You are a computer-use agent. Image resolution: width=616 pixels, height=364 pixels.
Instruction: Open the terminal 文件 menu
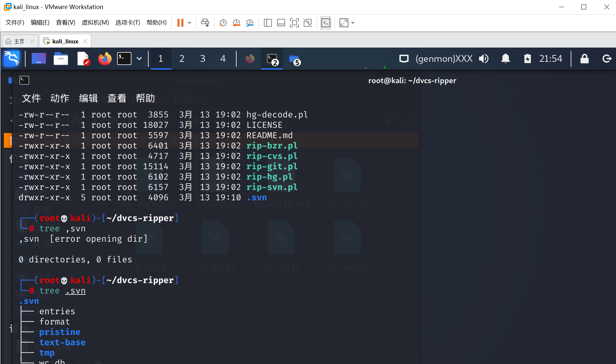tap(31, 98)
